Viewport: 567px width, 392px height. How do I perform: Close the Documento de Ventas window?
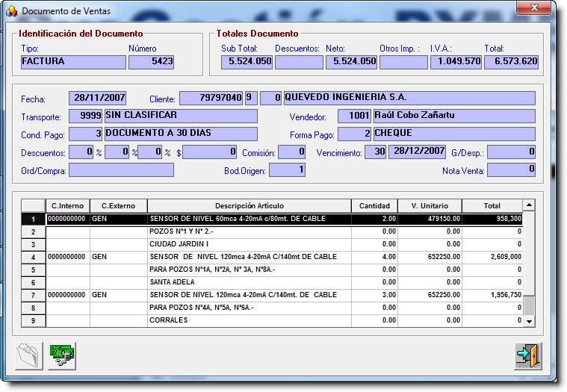tap(534, 7)
